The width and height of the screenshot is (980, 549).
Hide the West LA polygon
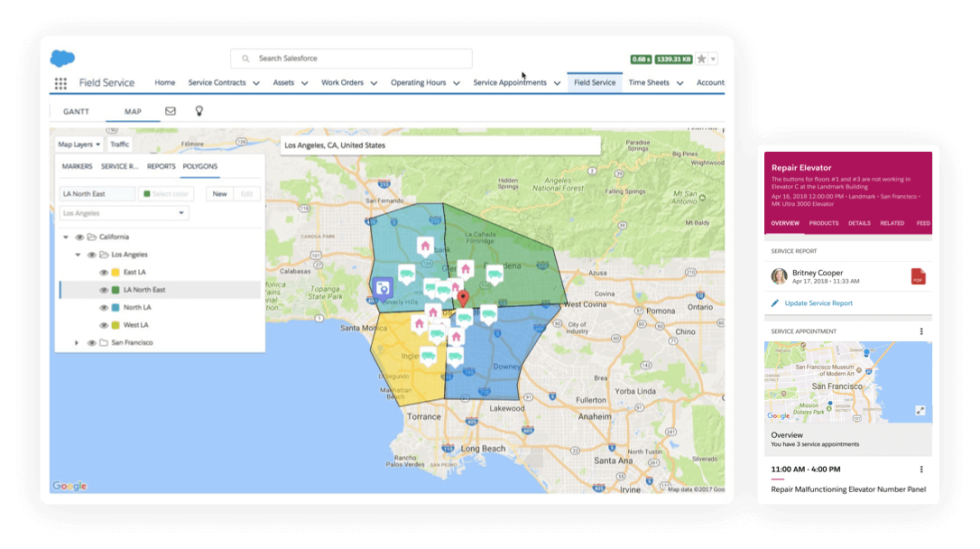coord(104,325)
